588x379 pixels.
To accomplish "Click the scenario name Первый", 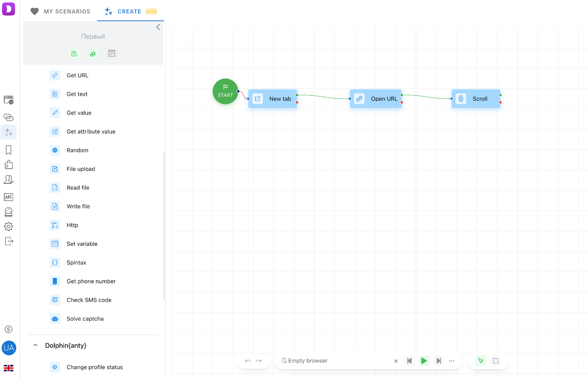I will pos(93,36).
